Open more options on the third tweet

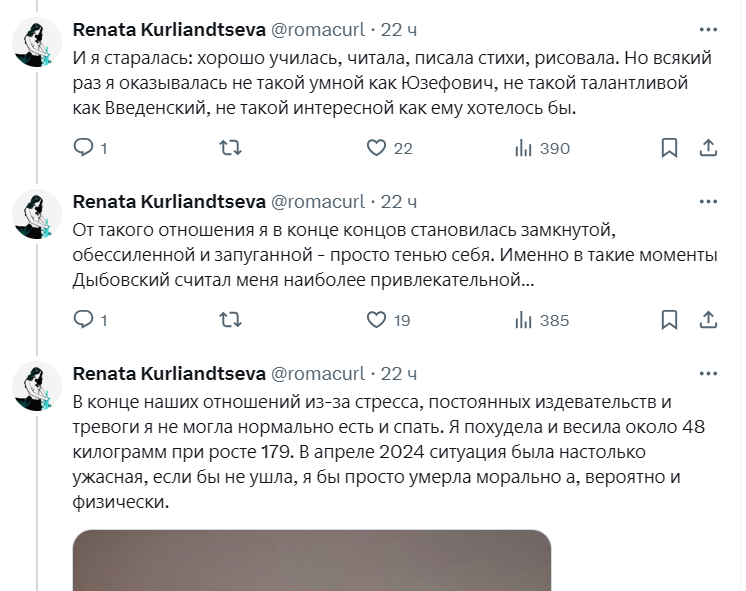click(708, 374)
